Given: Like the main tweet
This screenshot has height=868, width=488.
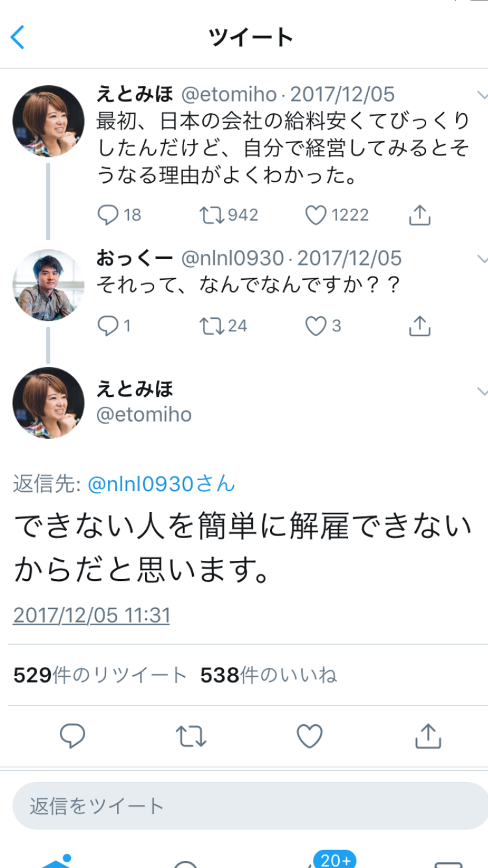Looking at the screenshot, I should [x=310, y=736].
